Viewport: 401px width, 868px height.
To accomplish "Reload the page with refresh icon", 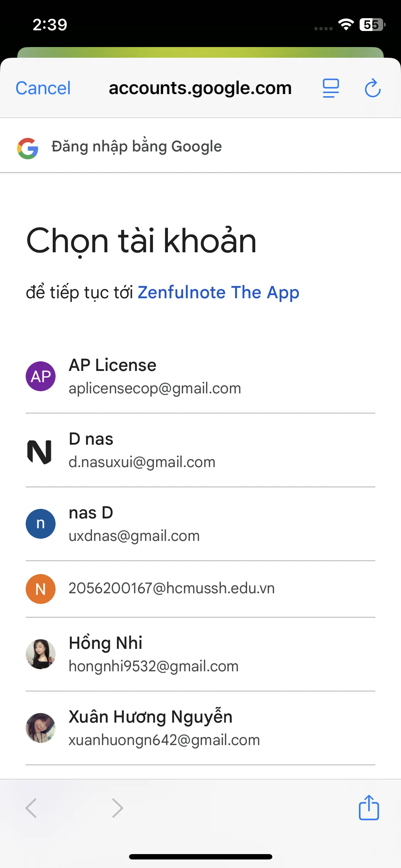I will coord(372,88).
